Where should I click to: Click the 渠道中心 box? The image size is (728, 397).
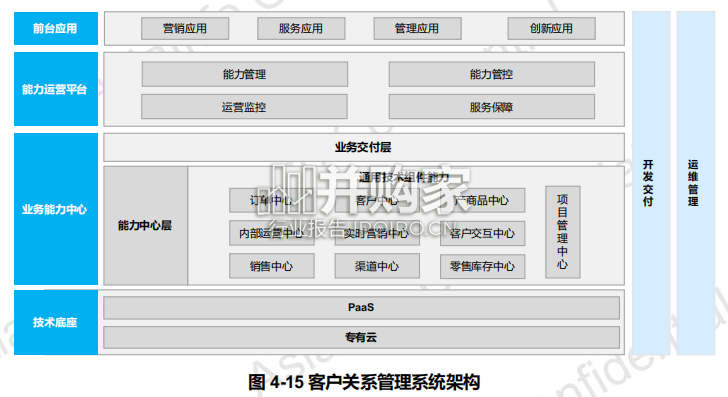(377, 266)
